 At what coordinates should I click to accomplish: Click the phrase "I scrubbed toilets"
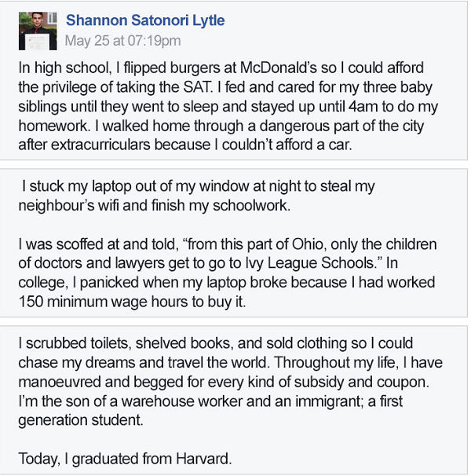[x=70, y=345]
